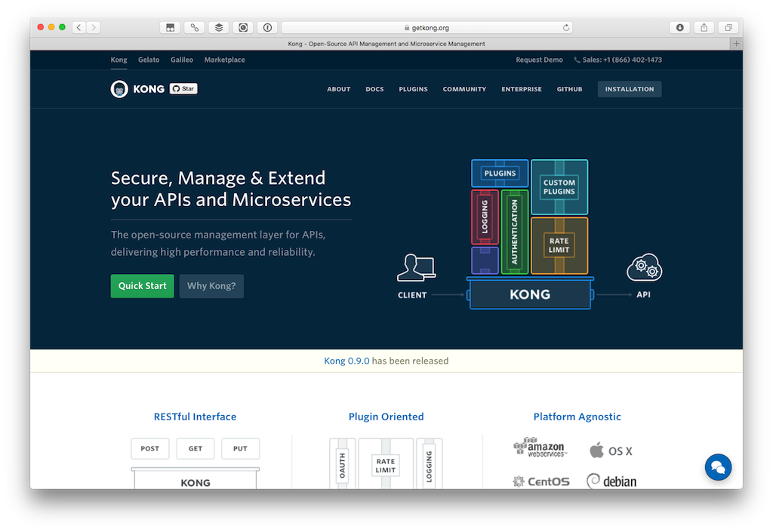Open the Marketplace top bar link
The height and width of the screenshot is (532, 773).
click(224, 60)
